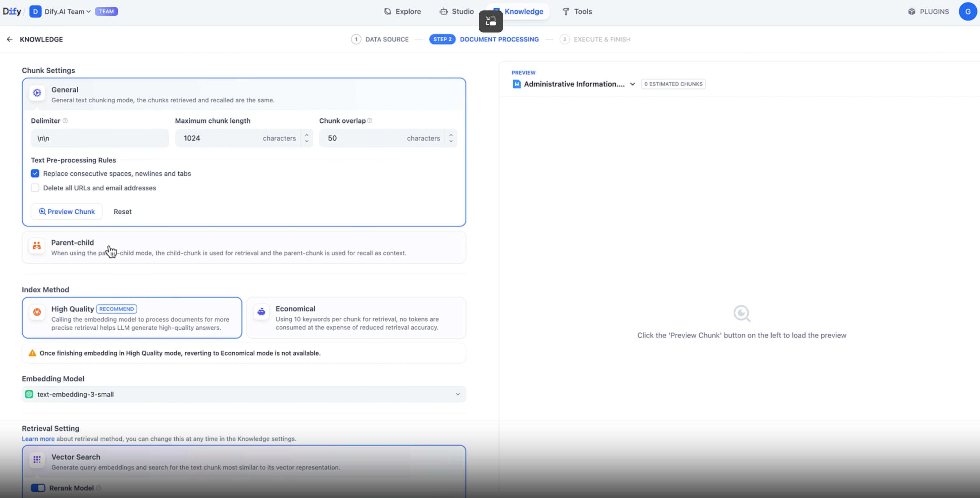The height and width of the screenshot is (498, 980).
Task: Decrease maximum chunk length with down arrow
Action: point(307,142)
